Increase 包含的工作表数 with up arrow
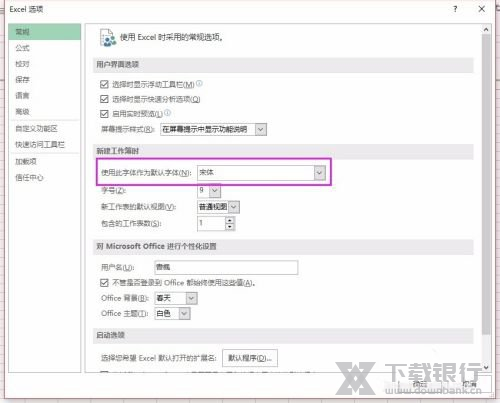 pyautogui.click(x=230, y=220)
